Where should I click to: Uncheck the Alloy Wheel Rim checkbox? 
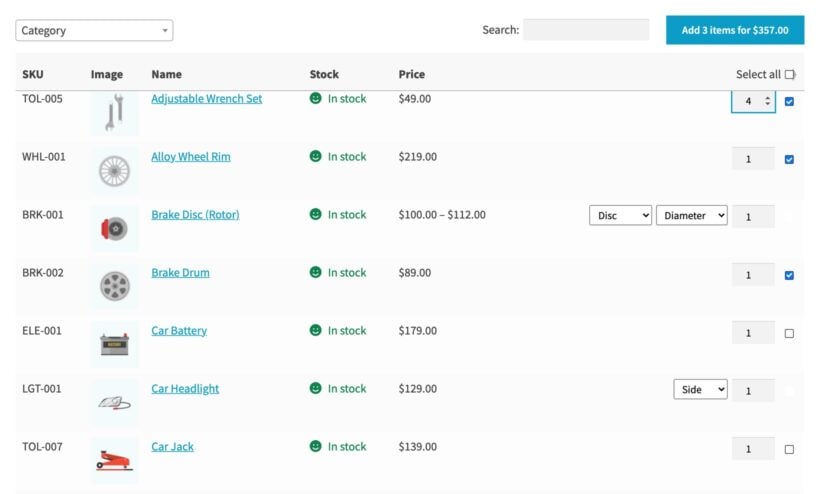pos(789,159)
